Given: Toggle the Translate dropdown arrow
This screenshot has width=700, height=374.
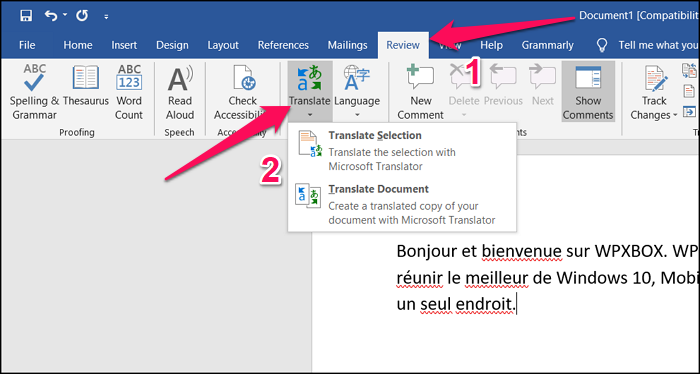Looking at the screenshot, I should coord(309,115).
